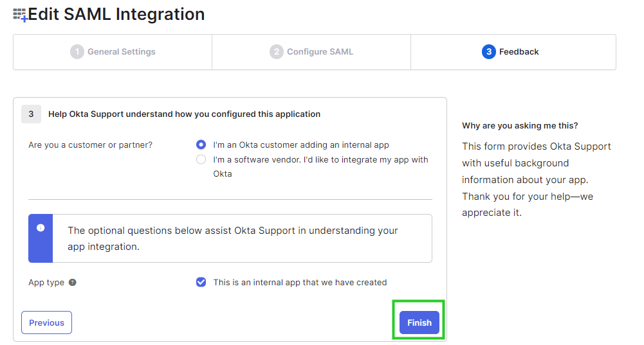The width and height of the screenshot is (644, 345).
Task: Click the step 1 circle number icon
Action: tap(77, 51)
